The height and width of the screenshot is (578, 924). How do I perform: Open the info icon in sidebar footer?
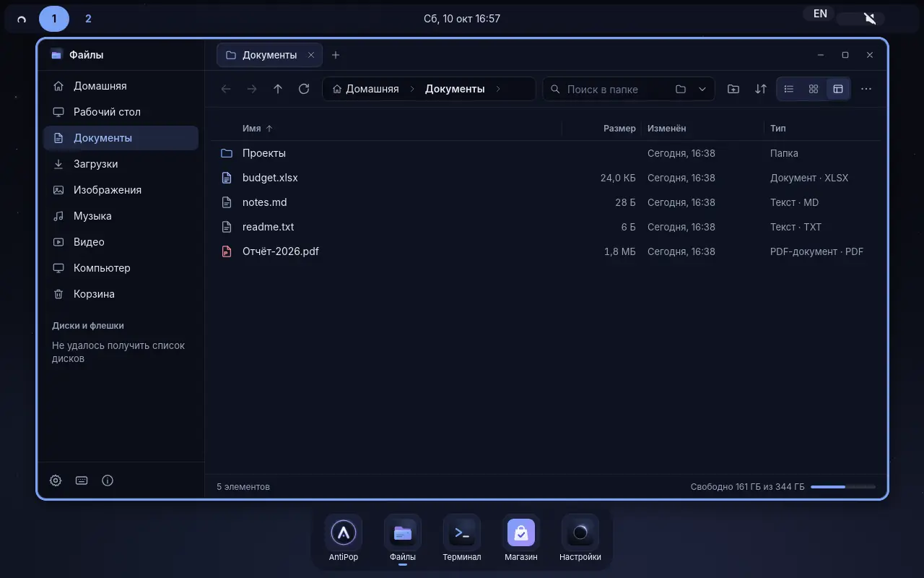(108, 480)
